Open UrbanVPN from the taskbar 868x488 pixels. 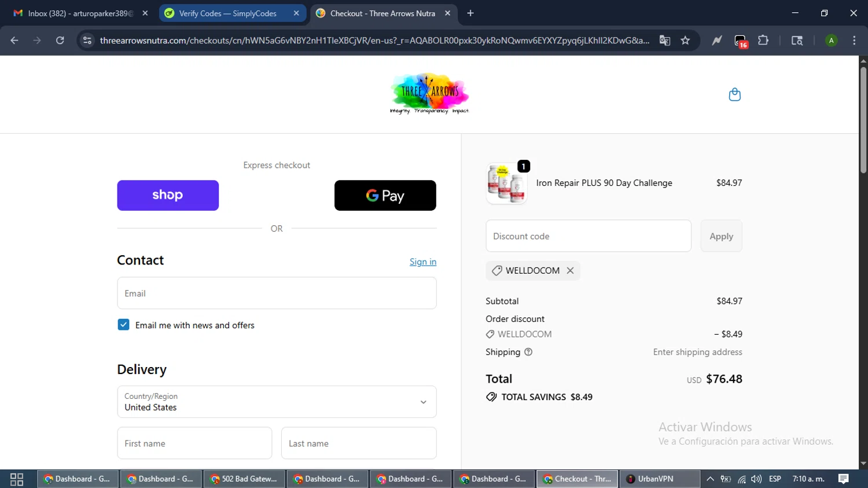click(660, 479)
